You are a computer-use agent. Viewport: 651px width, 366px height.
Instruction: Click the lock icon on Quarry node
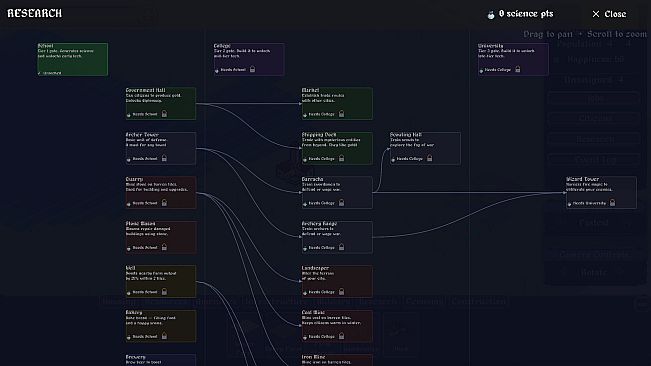tap(164, 203)
